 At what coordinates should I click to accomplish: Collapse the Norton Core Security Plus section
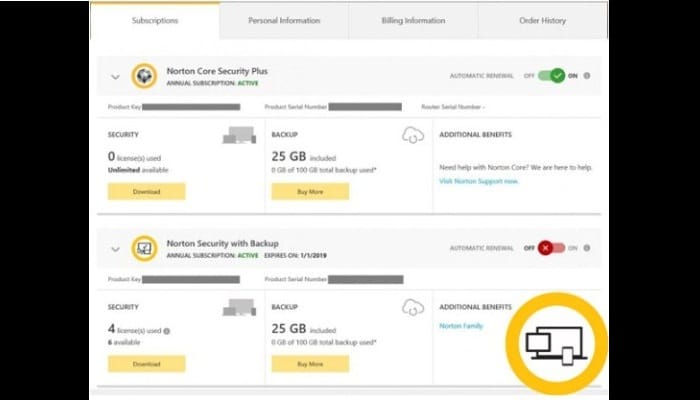coord(115,77)
